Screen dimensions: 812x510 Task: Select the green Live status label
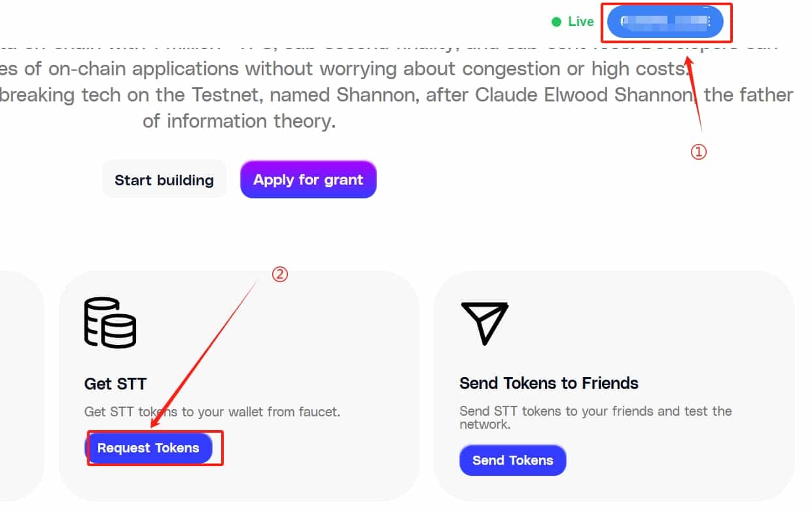click(580, 22)
